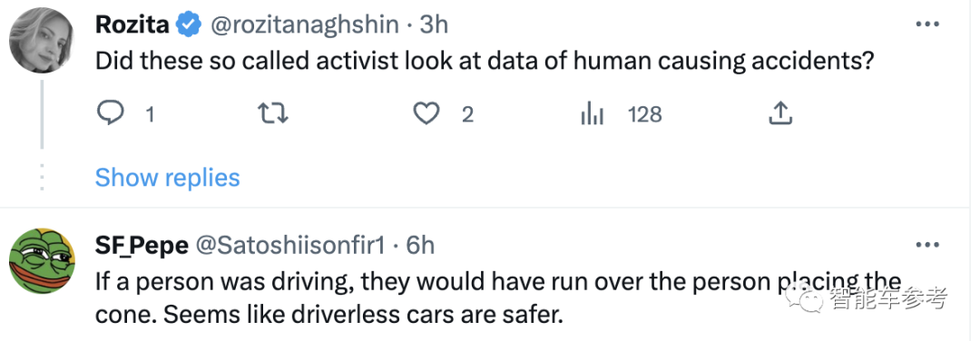Open the SF_Pepe display name link
Screen dimensions: 980x341
click(142, 246)
